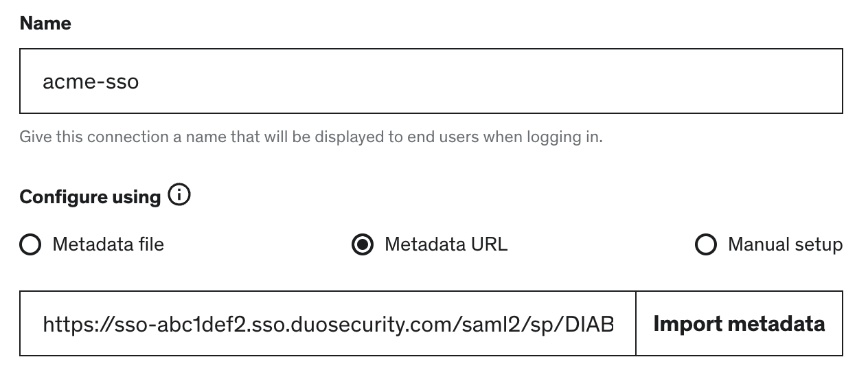Click the info icon beside Configure using
This screenshot has width=868, height=379.
179,196
